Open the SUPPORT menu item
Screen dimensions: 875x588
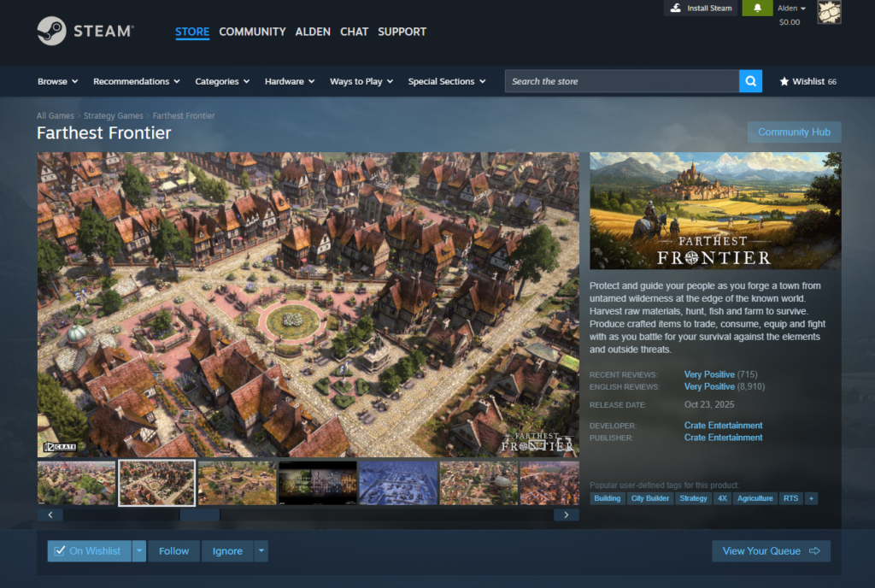[402, 32]
